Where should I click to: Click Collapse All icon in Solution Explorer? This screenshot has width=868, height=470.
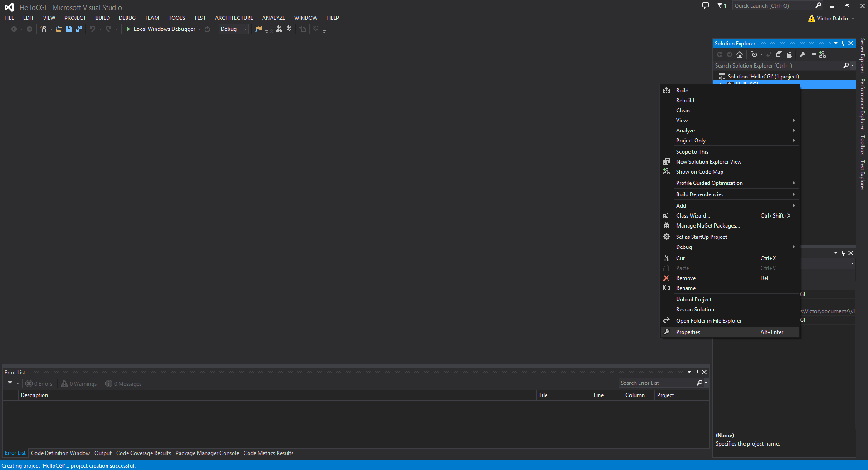coord(779,54)
